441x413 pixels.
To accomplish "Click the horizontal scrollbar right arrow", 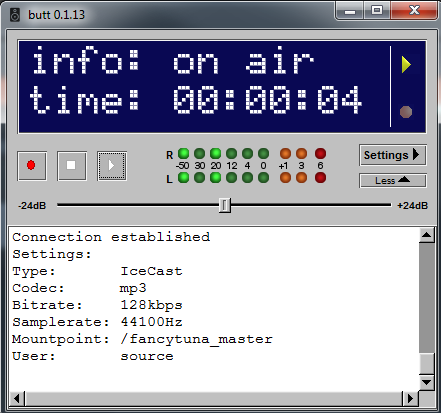I will [410, 398].
